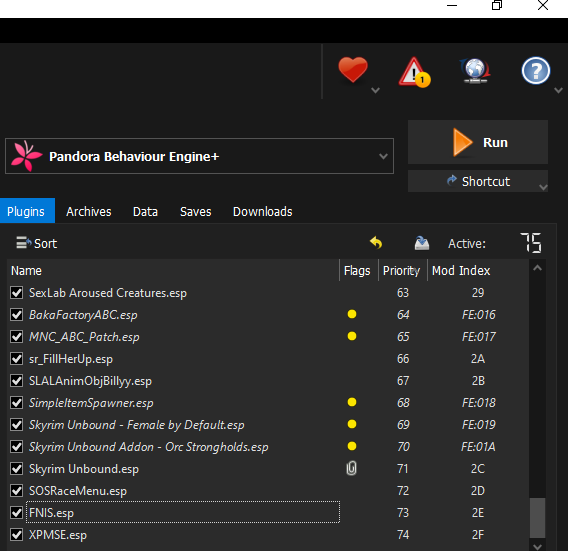Sort by Mod Index column header
Screen dimensions: 568x551
(477, 271)
